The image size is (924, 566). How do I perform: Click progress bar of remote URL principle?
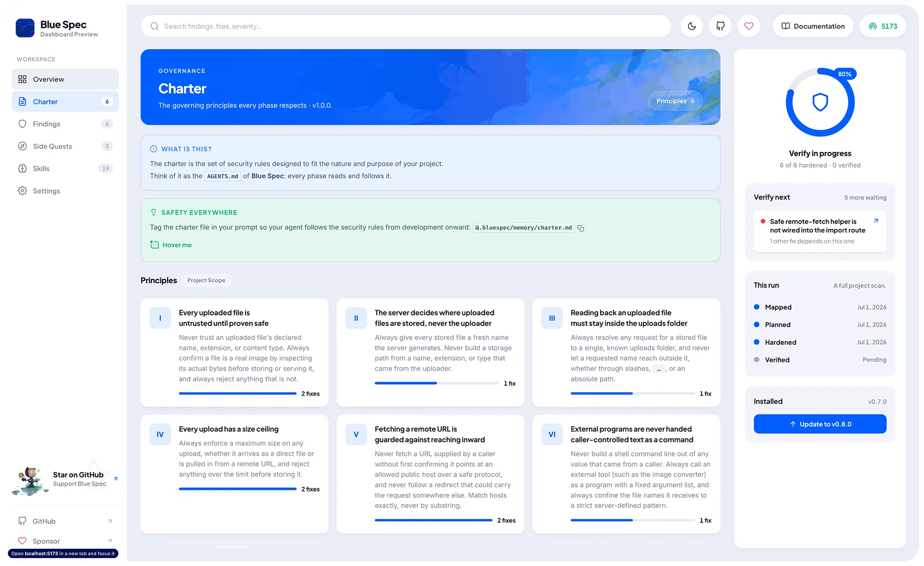434,520
